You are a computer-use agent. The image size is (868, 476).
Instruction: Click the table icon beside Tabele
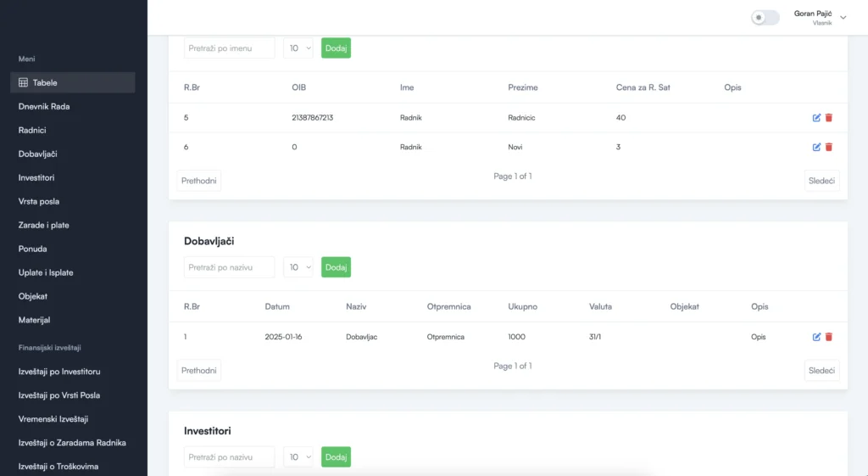point(23,82)
